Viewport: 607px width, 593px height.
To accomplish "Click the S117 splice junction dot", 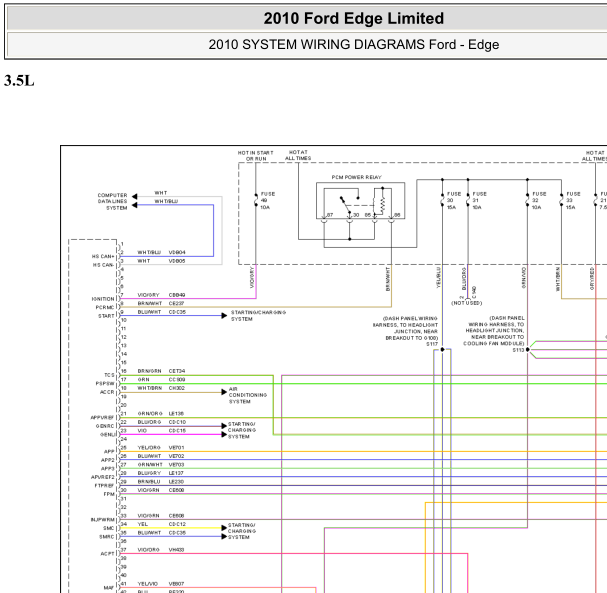I will [x=442, y=350].
